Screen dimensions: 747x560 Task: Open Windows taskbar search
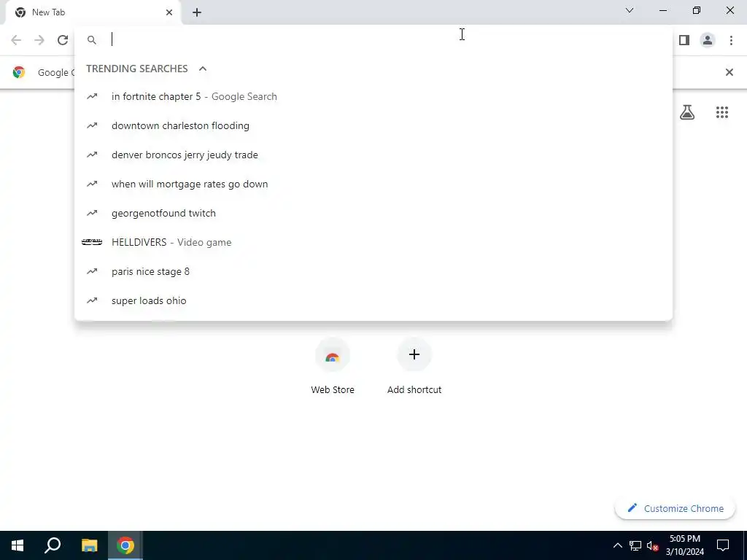(53, 545)
